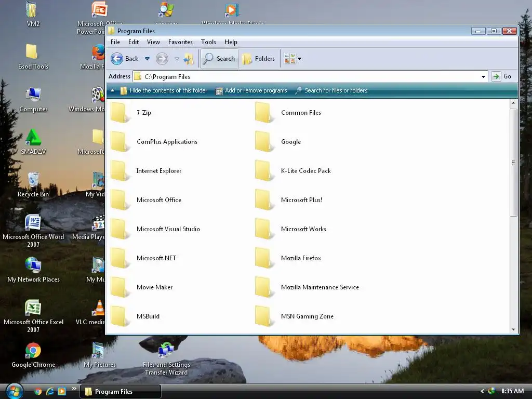Click Search for files or folders link

click(x=331, y=90)
